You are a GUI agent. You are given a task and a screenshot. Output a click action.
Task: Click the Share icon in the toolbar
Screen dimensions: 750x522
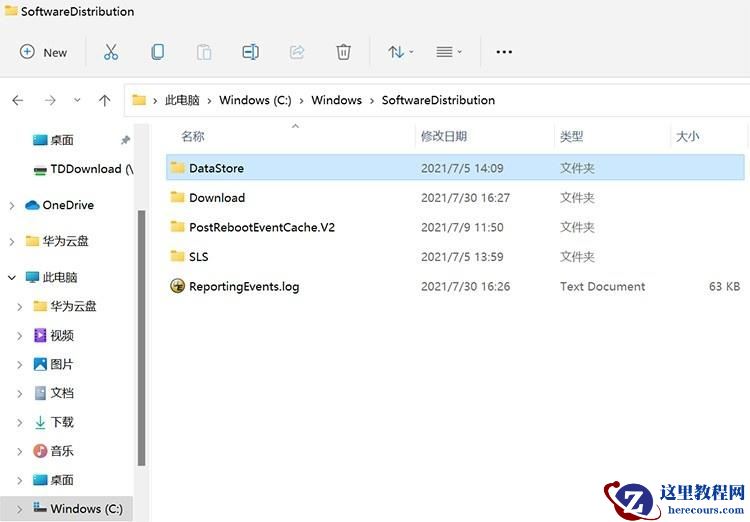(297, 52)
